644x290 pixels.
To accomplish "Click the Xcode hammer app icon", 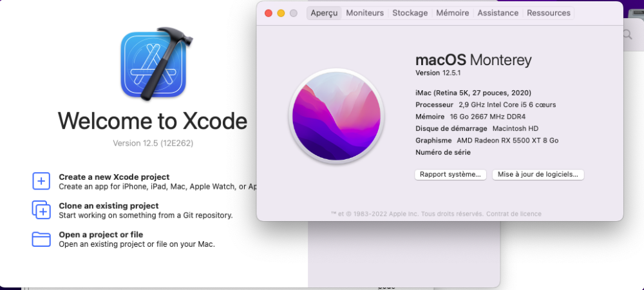I will [156, 64].
